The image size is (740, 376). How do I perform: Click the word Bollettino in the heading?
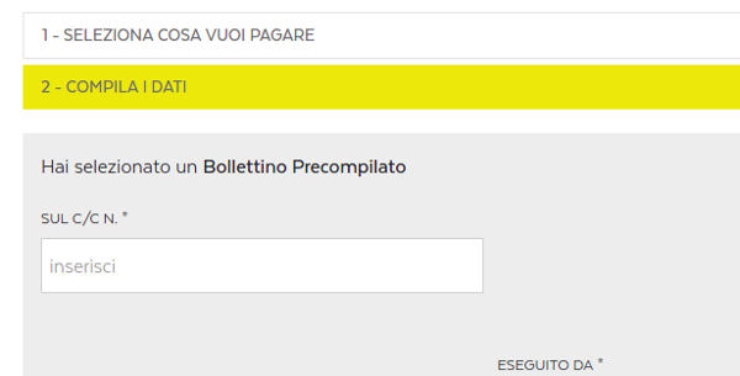(245, 167)
